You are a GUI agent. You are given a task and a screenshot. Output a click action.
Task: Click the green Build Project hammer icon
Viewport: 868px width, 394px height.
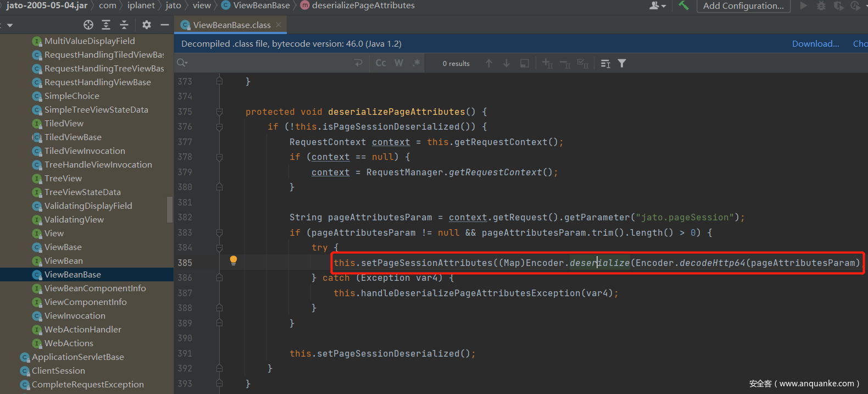point(683,5)
